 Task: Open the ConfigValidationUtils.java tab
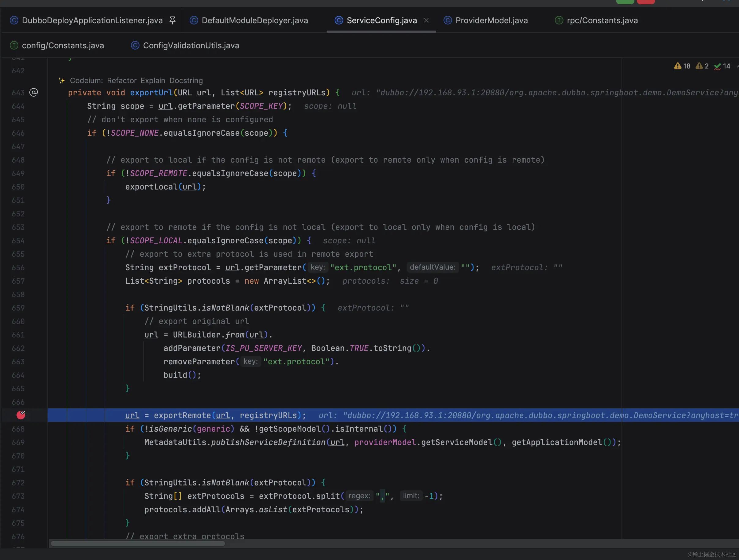click(x=191, y=46)
